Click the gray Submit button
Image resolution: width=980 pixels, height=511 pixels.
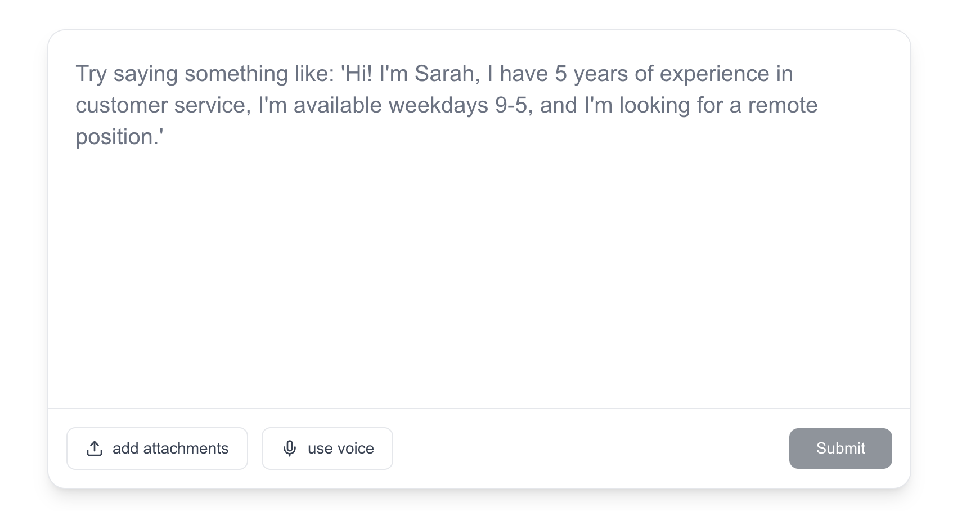point(840,449)
